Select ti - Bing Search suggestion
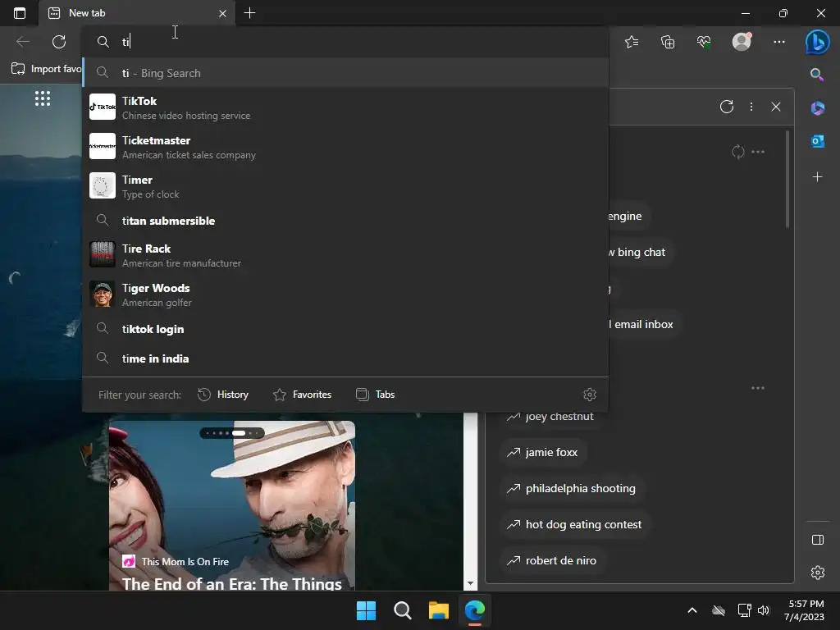This screenshot has width=840, height=630. point(345,73)
